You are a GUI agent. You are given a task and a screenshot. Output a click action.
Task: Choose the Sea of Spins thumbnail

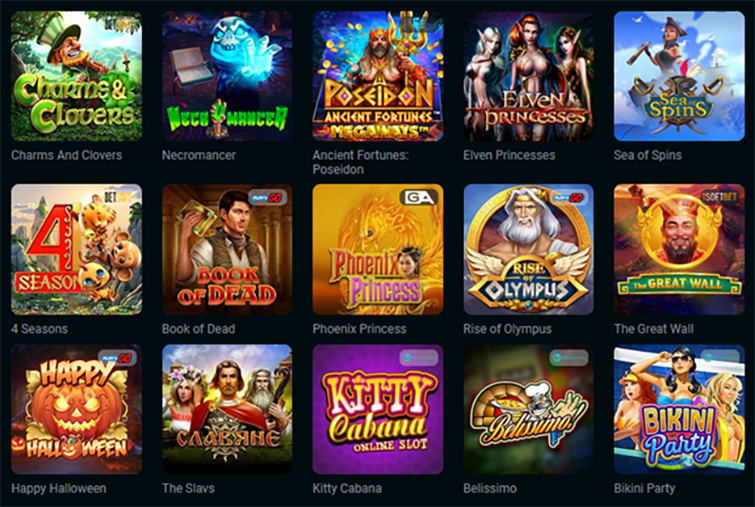click(679, 76)
